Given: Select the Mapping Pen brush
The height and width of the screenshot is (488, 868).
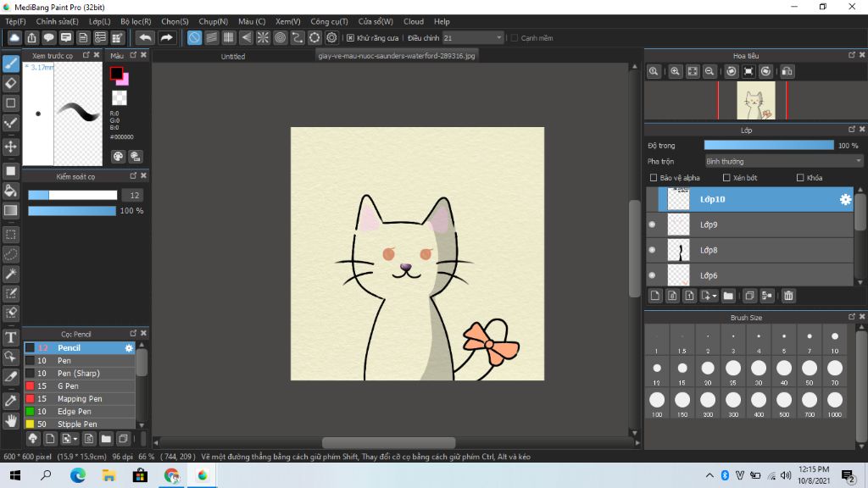Looking at the screenshot, I should [79, 399].
